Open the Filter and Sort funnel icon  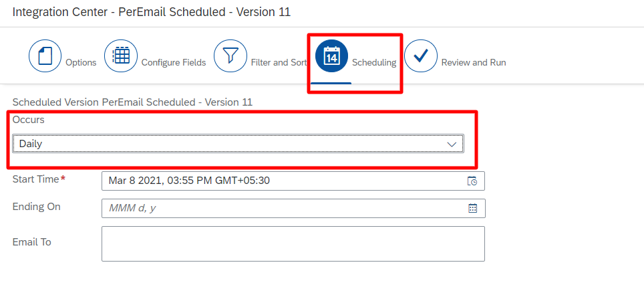230,56
